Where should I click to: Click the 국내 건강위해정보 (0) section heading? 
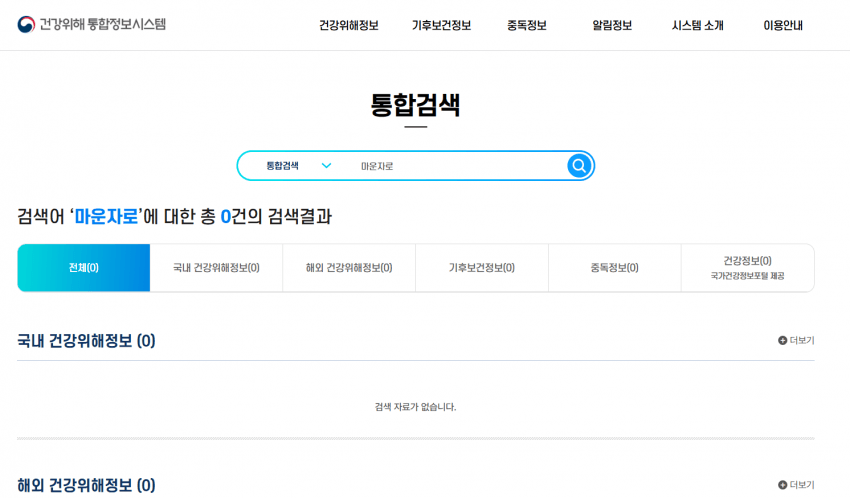point(86,341)
